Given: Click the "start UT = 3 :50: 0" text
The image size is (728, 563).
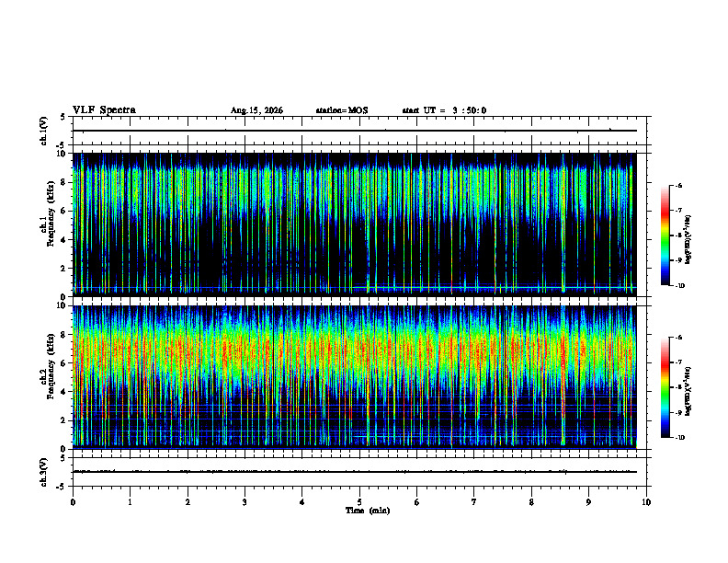Looking at the screenshot, I should [444, 110].
